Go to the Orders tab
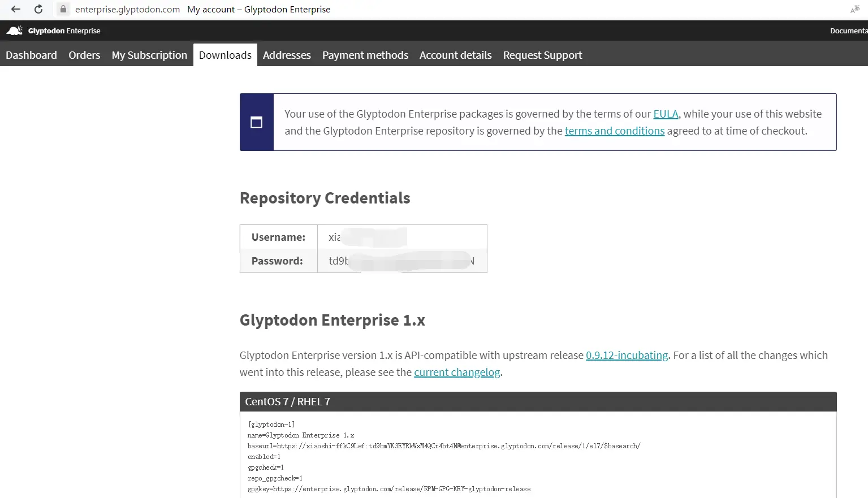 pos(84,55)
